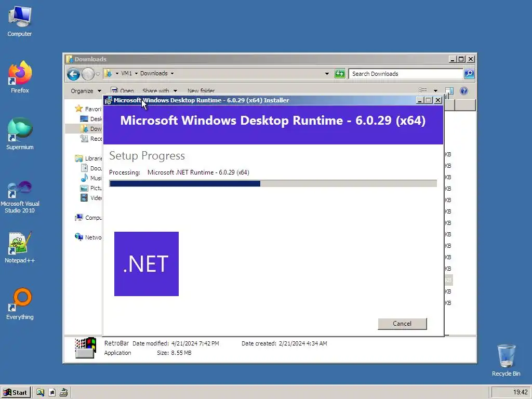The width and height of the screenshot is (532, 399).
Task: Click the third quick launch taskbar icon
Action: [x=63, y=393]
